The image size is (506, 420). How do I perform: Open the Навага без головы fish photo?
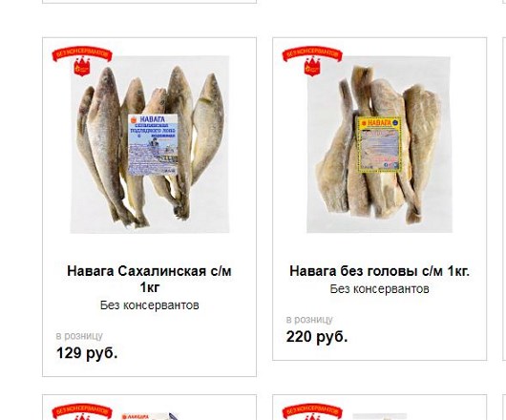coord(378,144)
